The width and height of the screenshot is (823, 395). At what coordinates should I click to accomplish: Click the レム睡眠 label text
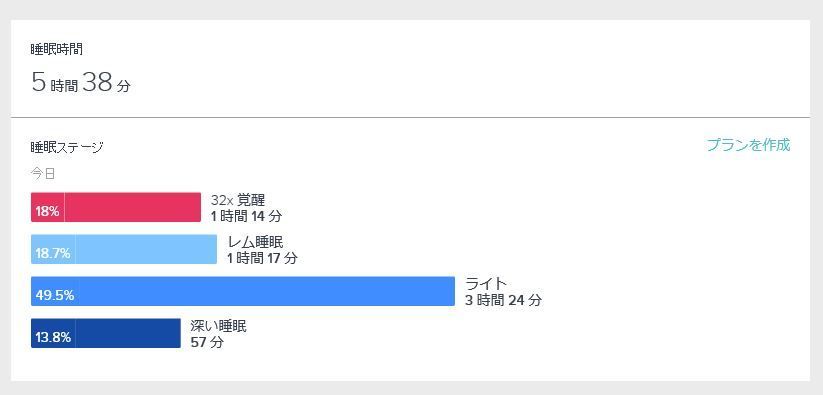click(x=256, y=242)
